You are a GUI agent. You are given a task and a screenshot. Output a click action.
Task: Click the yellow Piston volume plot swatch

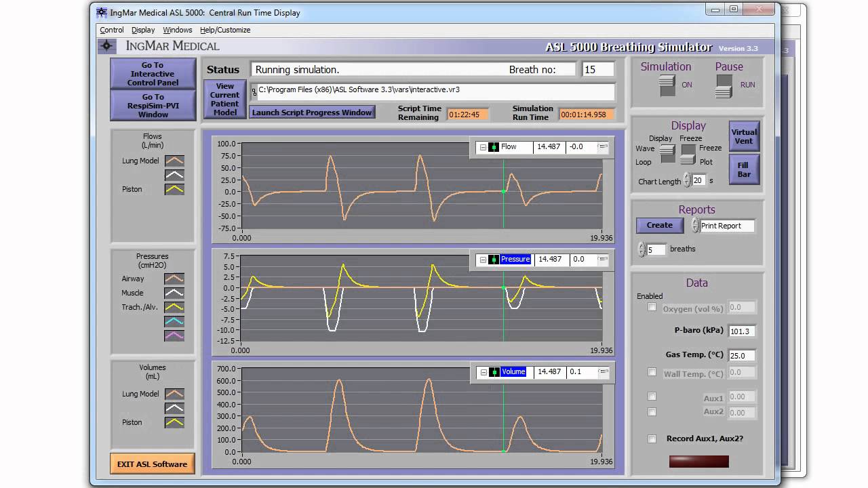coord(174,423)
